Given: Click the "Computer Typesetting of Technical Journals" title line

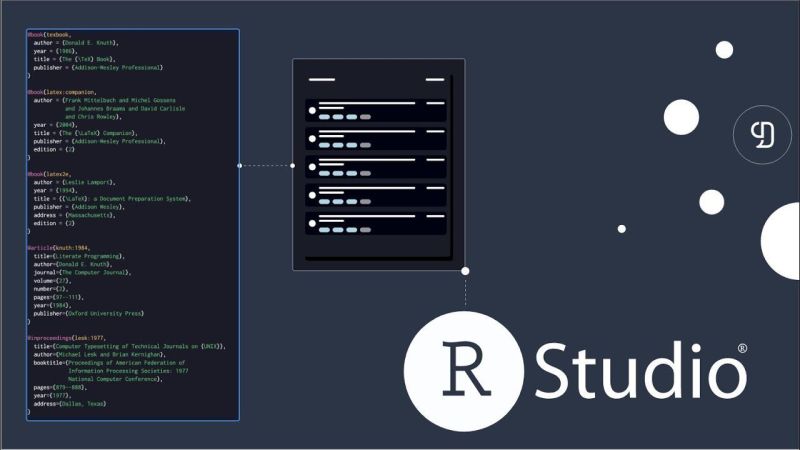Looking at the screenshot, I should pos(130,346).
